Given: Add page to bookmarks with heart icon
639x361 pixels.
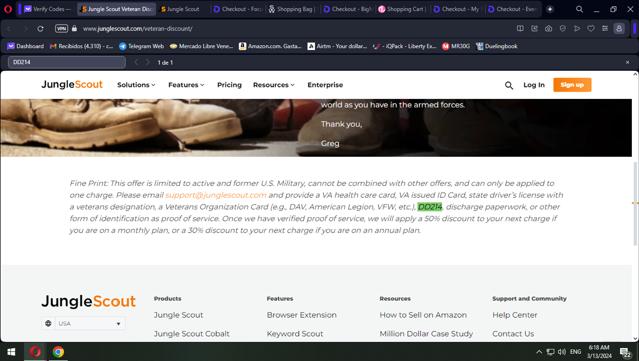Looking at the screenshot, I should 591,29.
